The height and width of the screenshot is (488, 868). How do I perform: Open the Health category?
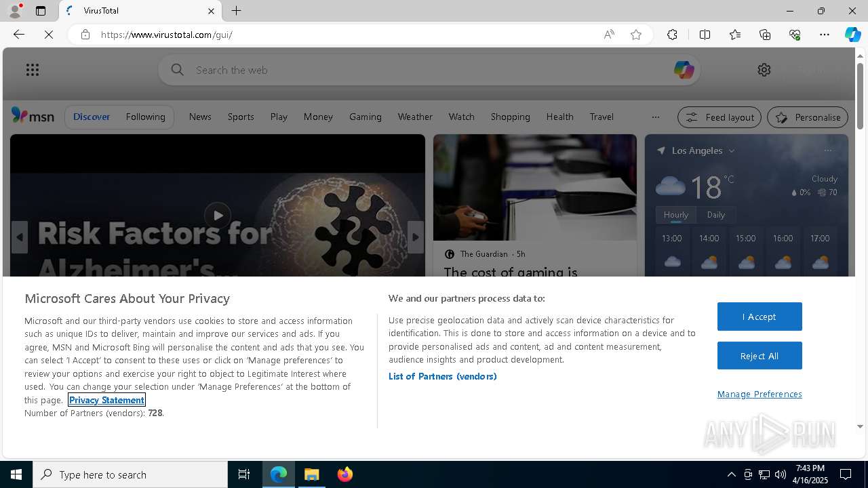560,117
